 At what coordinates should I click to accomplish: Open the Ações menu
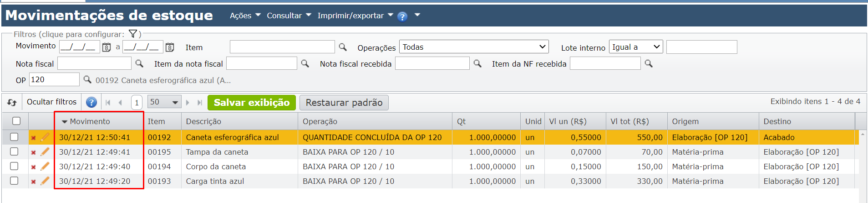(245, 16)
